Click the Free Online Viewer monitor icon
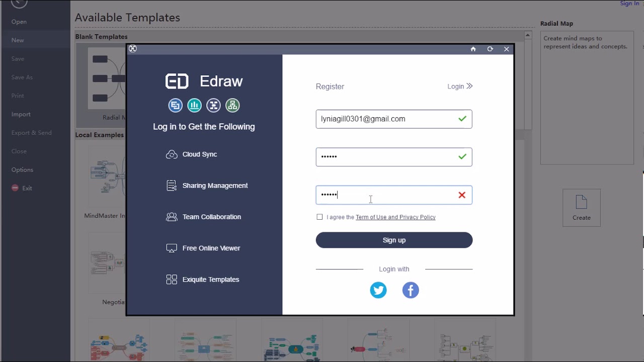The width and height of the screenshot is (644, 362). coord(172,248)
